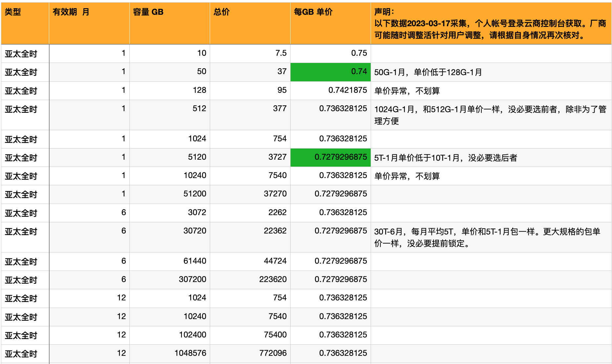612x364 pixels.
Task: Click capacity cell 3072
Action: pyautogui.click(x=170, y=213)
